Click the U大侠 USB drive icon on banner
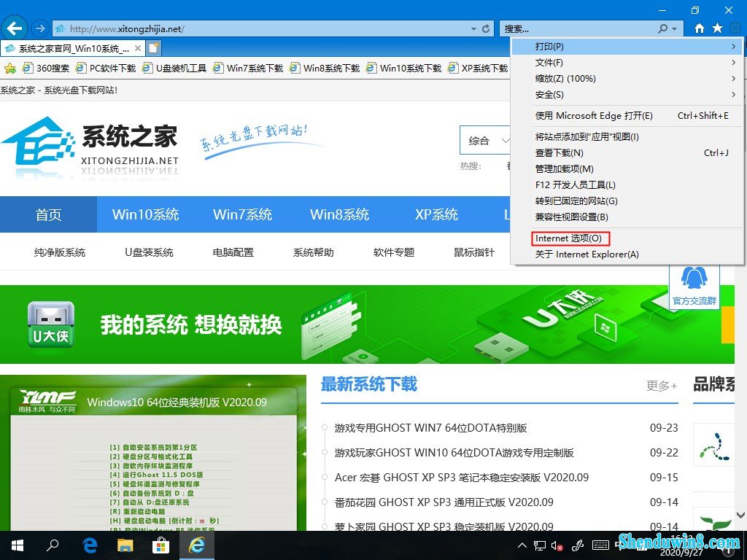This screenshot has width=747, height=560. coord(50,324)
